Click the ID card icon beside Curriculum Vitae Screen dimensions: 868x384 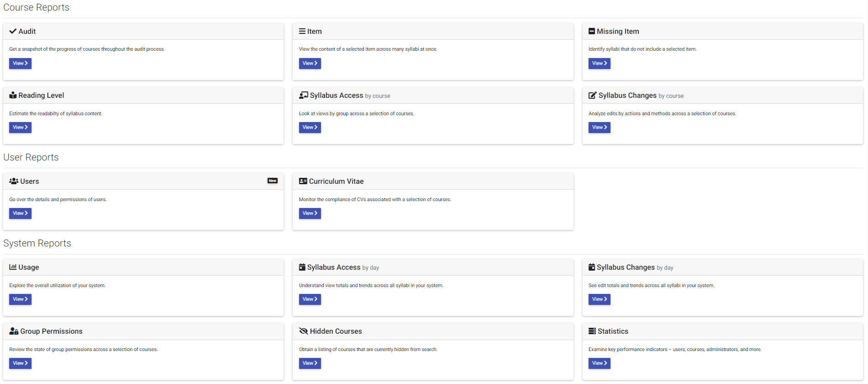click(x=303, y=181)
